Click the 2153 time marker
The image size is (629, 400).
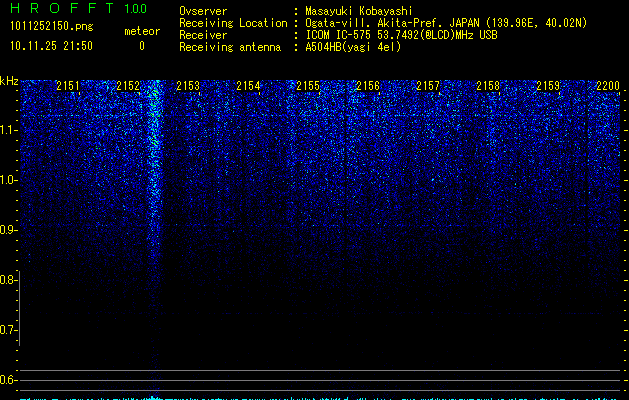coord(188,86)
